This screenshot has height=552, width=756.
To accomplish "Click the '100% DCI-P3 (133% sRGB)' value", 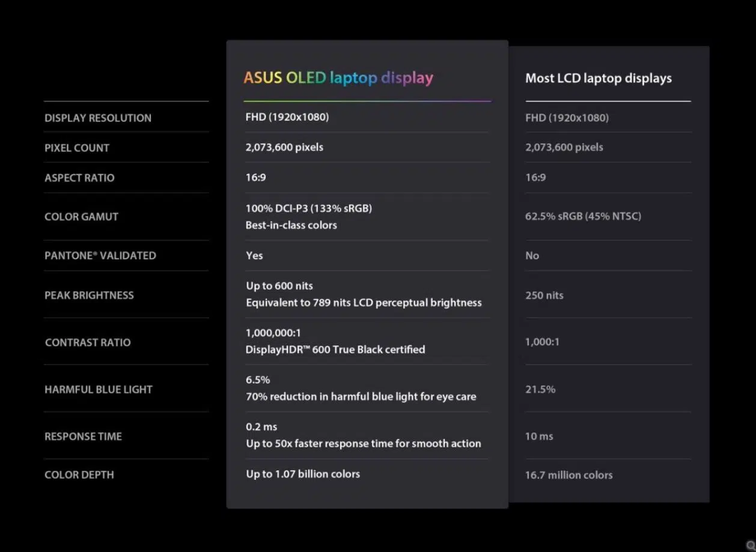I will (x=309, y=208).
